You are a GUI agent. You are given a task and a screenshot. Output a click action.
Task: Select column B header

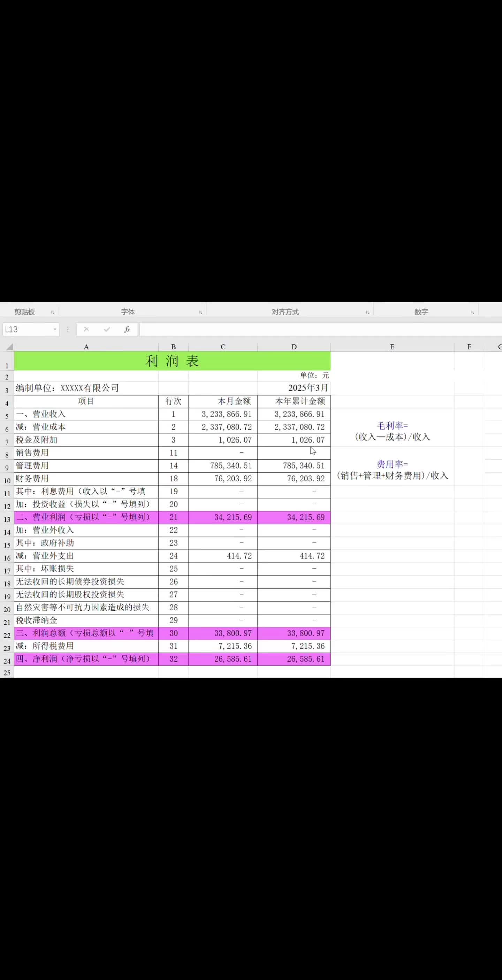pos(173,347)
